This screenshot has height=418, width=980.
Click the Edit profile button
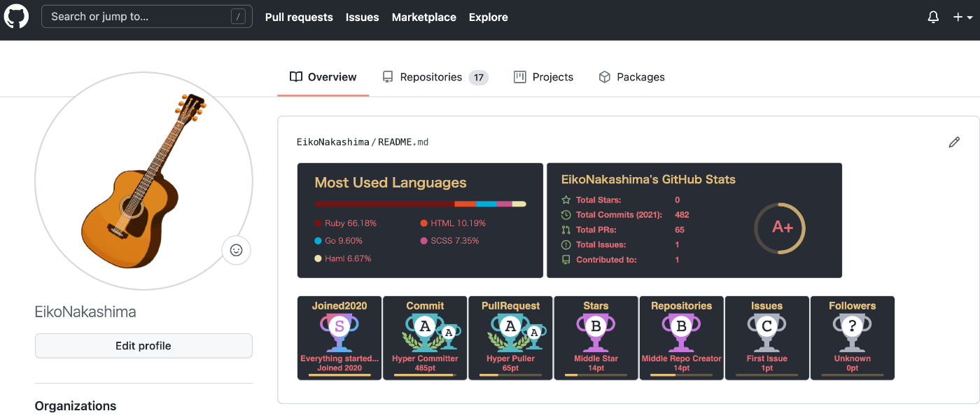coord(143,346)
